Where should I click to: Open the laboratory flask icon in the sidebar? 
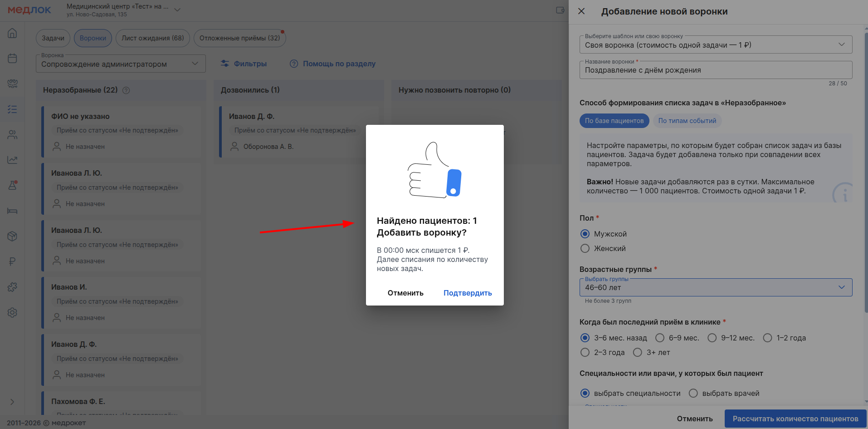12,185
